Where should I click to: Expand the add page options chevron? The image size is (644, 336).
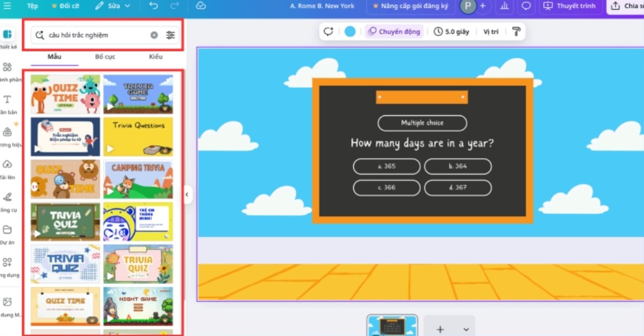pos(466,329)
